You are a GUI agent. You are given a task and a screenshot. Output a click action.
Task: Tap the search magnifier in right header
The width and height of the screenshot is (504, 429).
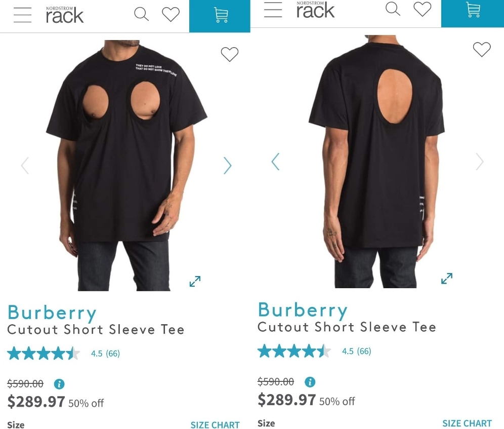click(393, 9)
